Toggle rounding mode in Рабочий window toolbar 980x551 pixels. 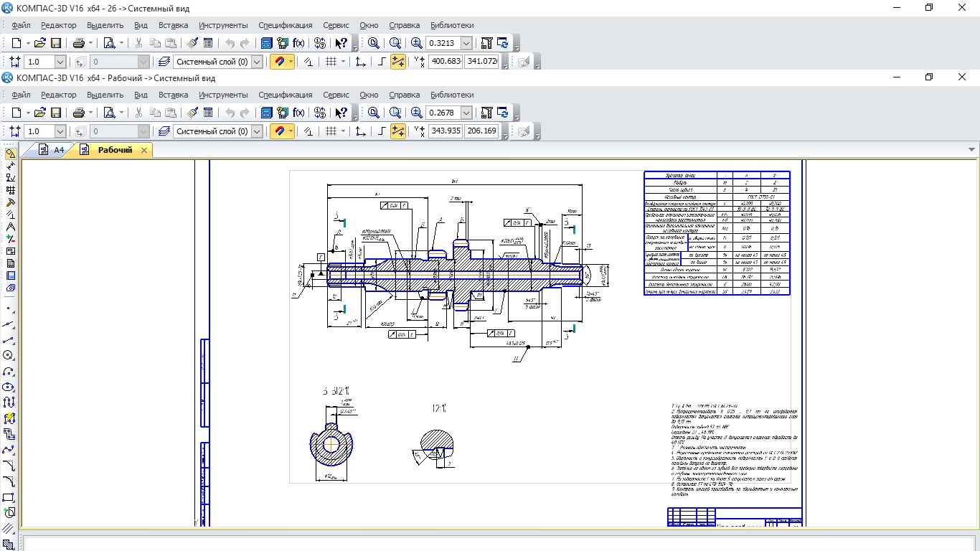398,131
